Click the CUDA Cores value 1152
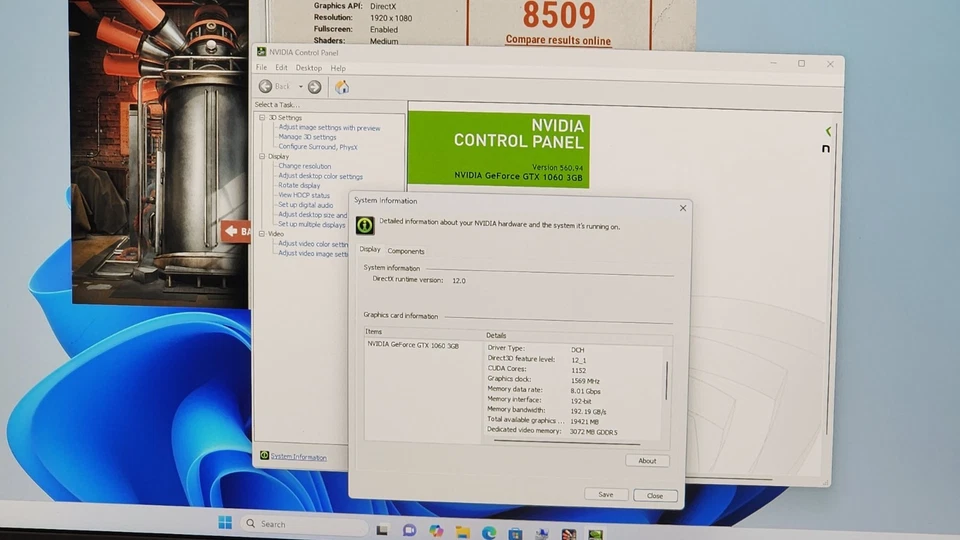The image size is (960, 540). 579,370
